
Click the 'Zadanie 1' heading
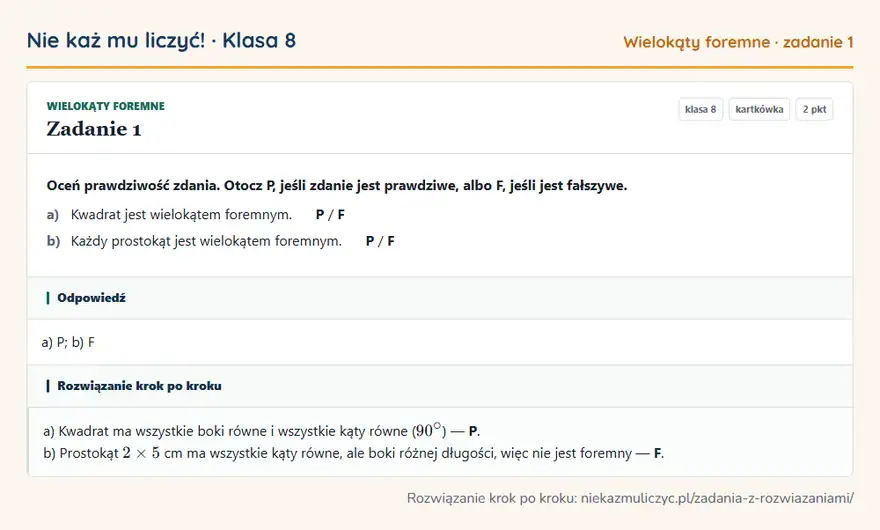click(x=94, y=129)
